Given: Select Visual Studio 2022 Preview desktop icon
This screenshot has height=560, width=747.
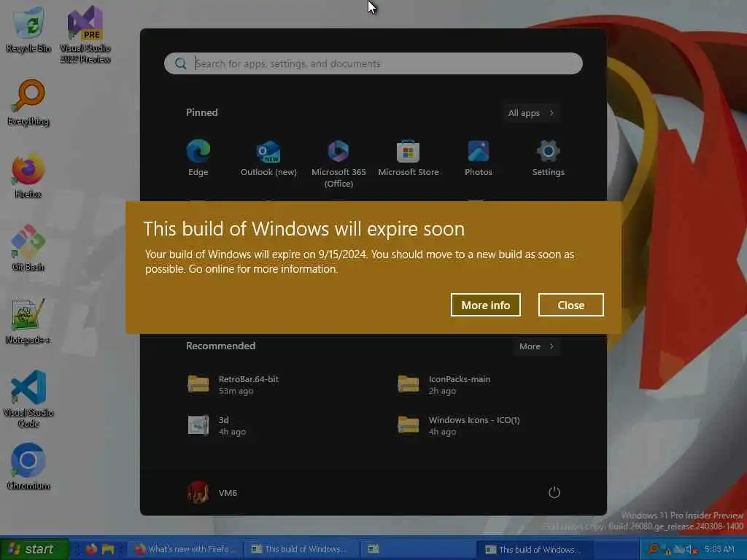Looking at the screenshot, I should 85,34.
